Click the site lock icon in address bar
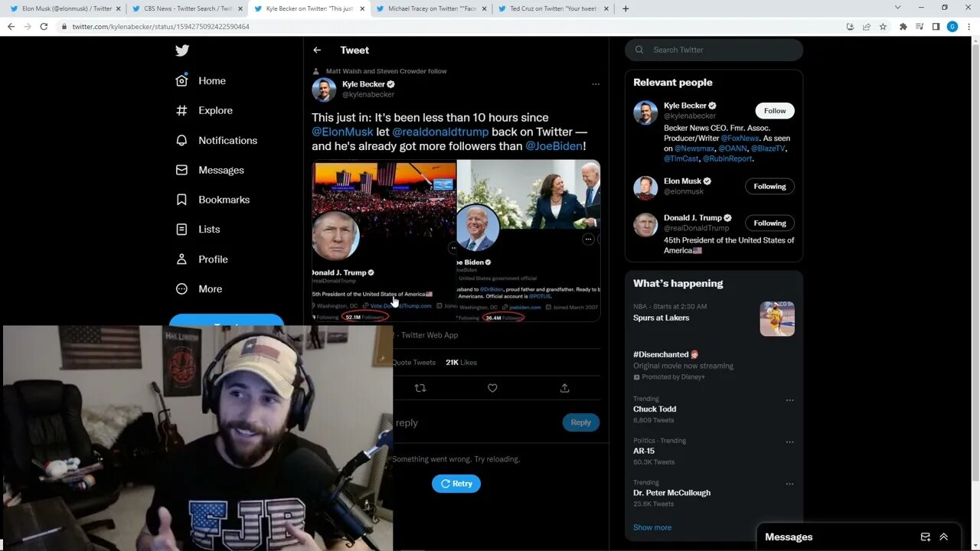980x551 pixels. pos(64,26)
